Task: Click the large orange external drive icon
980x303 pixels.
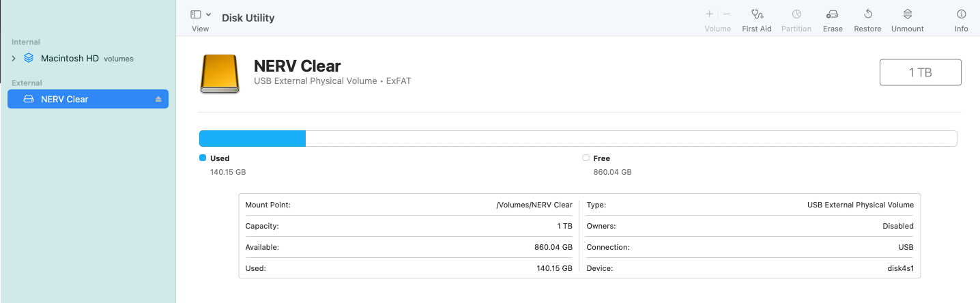Action: [220, 74]
